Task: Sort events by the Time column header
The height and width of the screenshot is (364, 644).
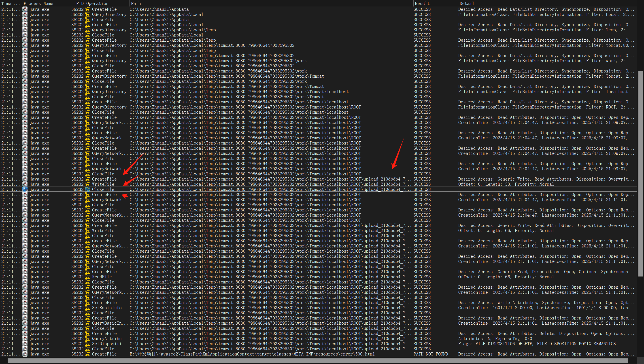Action: pyautogui.click(x=10, y=3)
